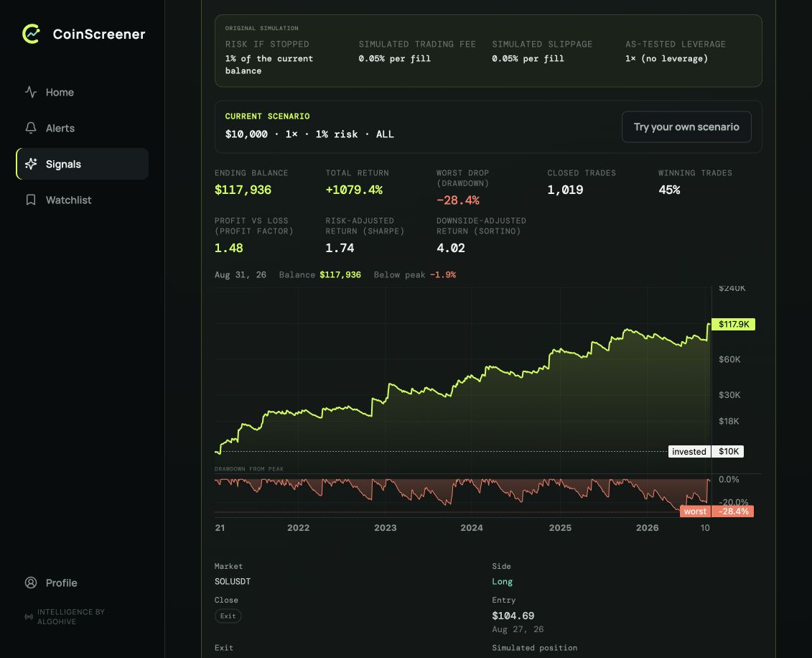Click the Signals sparkle icon
Viewport: 812px width, 658px height.
(x=31, y=164)
